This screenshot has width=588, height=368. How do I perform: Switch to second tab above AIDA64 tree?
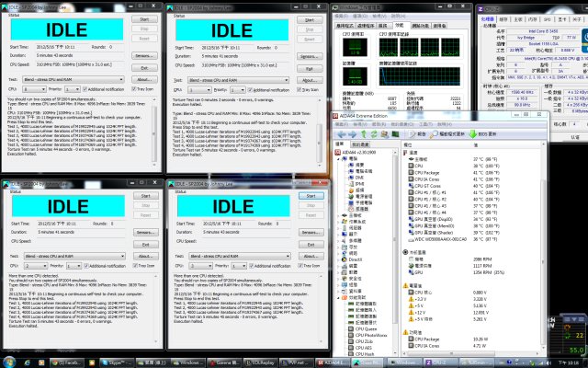[360, 144]
